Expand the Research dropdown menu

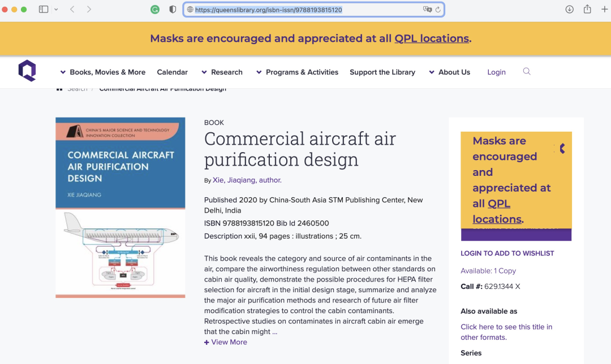[222, 72]
